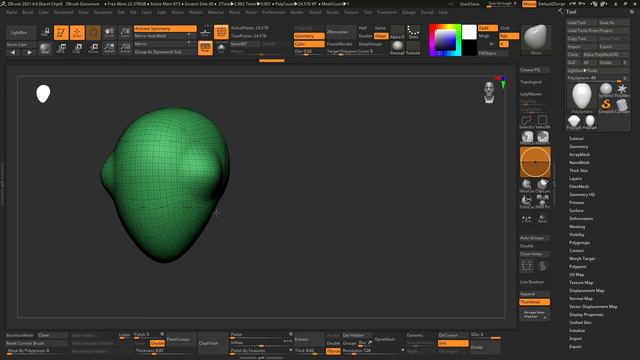Toggle the Adapt option
This screenshot has width=640, height=360.
(x=381, y=36)
